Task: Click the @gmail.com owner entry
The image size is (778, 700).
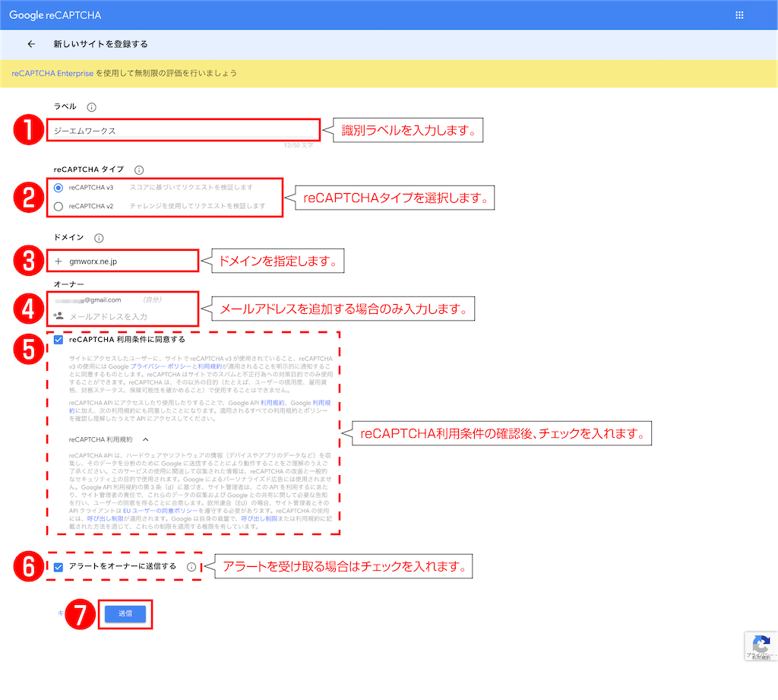Action: click(x=88, y=300)
